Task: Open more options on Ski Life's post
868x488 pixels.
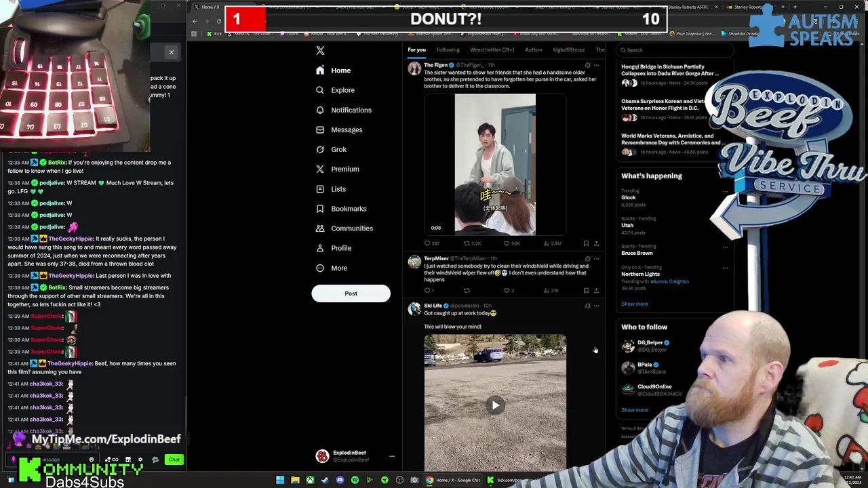Action: pos(596,306)
